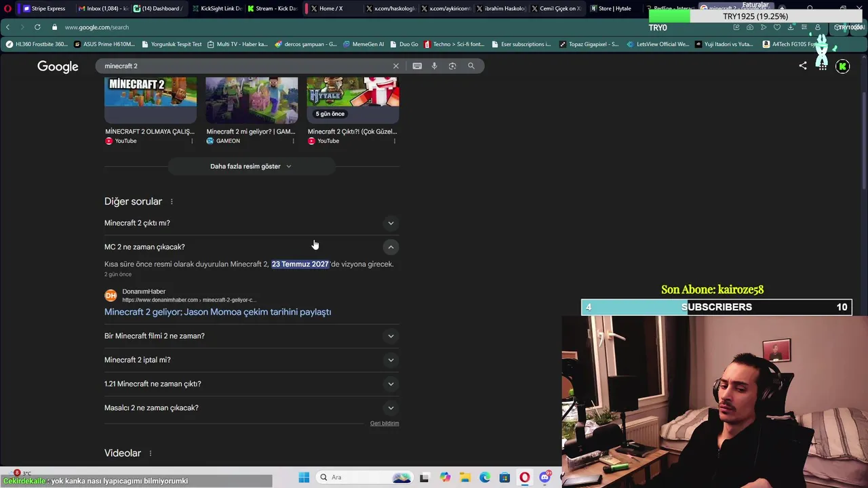Image resolution: width=868 pixels, height=488 pixels.
Task: Expand 1.21 Minecraft ne zaman çıktı?
Action: tap(252, 384)
